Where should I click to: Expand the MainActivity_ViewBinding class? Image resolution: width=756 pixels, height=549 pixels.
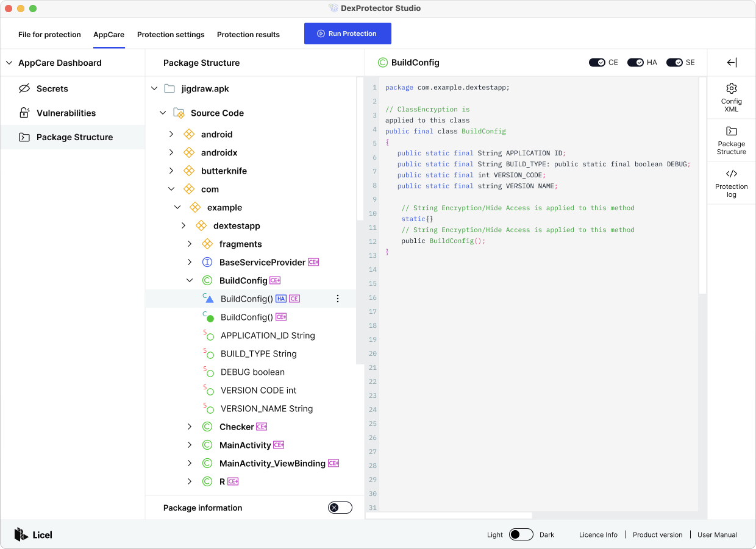pos(190,463)
